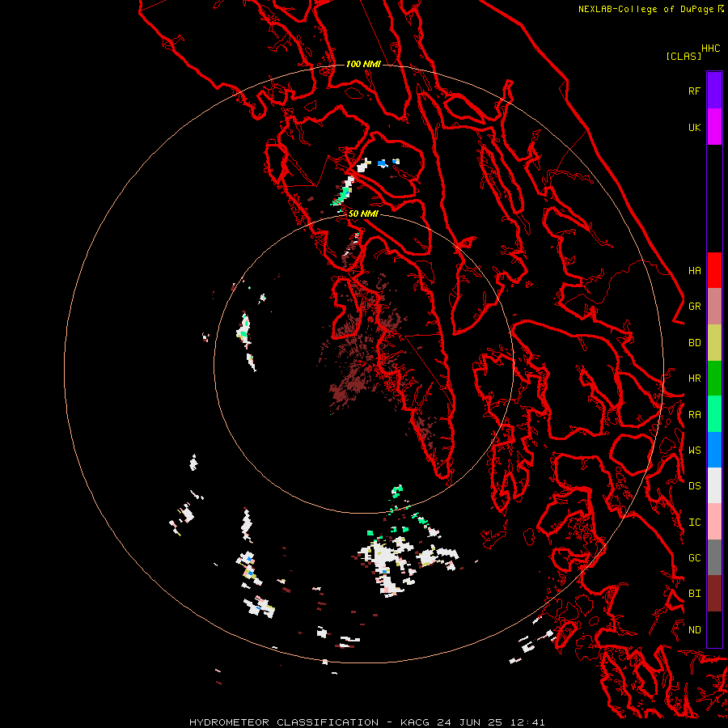This screenshot has height=728, width=728.
Task: Click the 'UK' legend label
Action: (x=694, y=127)
